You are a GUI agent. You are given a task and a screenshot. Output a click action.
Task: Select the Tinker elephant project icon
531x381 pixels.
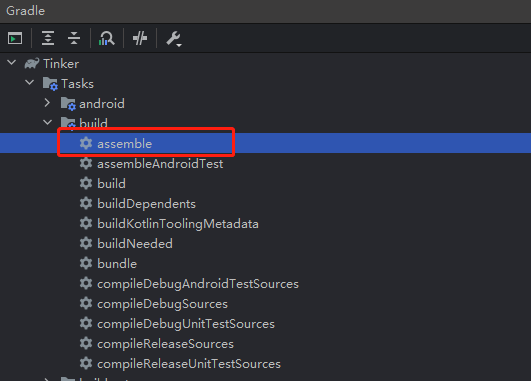[x=32, y=63]
